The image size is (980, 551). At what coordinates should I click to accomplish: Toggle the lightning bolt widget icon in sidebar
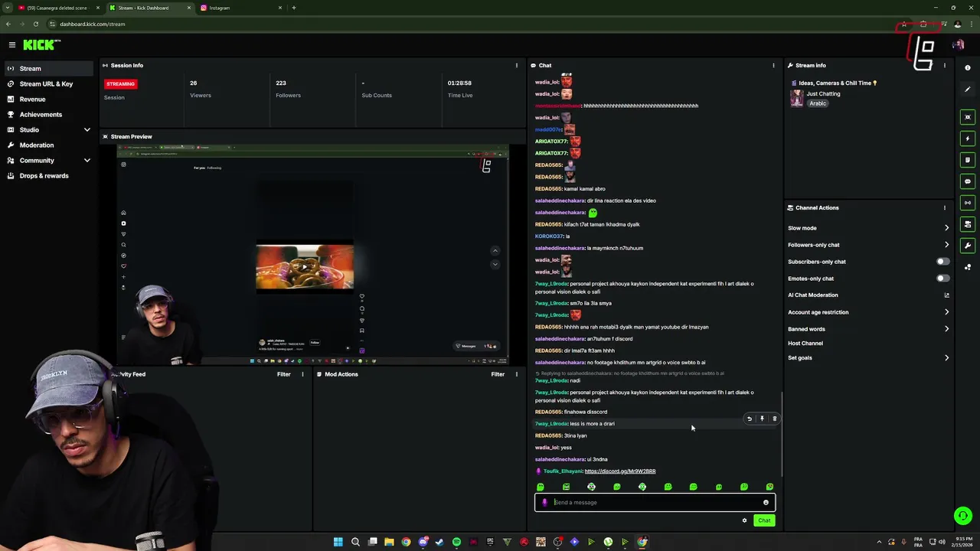[x=968, y=139]
